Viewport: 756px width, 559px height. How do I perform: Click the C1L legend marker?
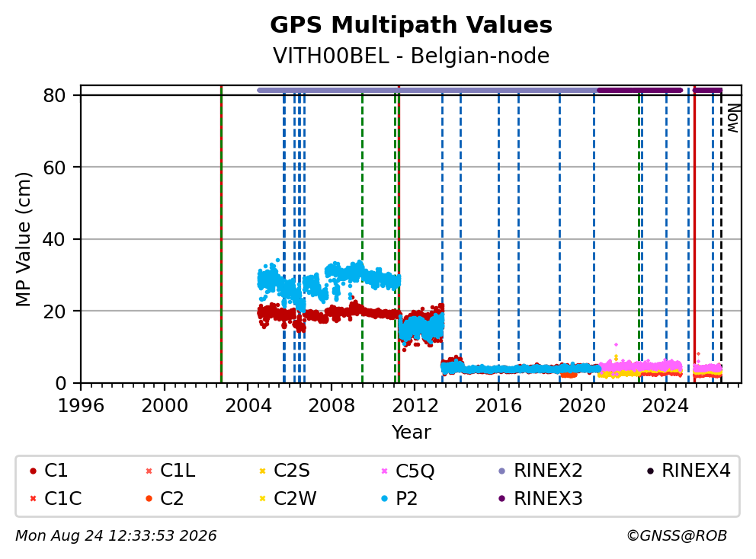[149, 471]
